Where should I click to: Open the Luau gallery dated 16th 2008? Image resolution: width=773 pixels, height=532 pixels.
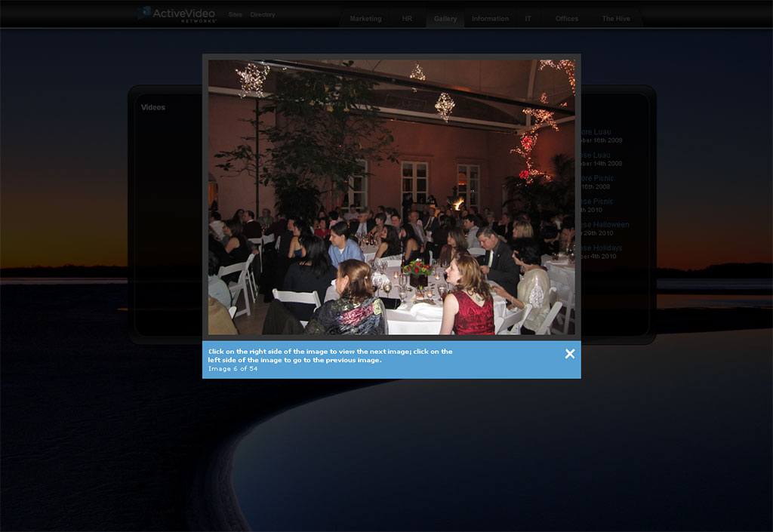[596, 132]
